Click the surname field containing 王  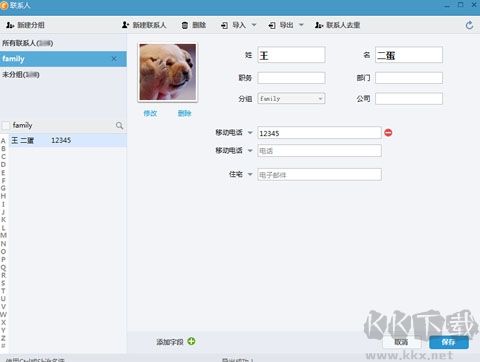pyautogui.click(x=291, y=55)
